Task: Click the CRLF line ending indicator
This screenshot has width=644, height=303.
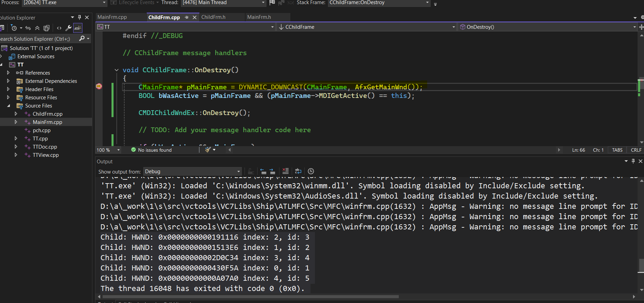Action: coord(636,150)
